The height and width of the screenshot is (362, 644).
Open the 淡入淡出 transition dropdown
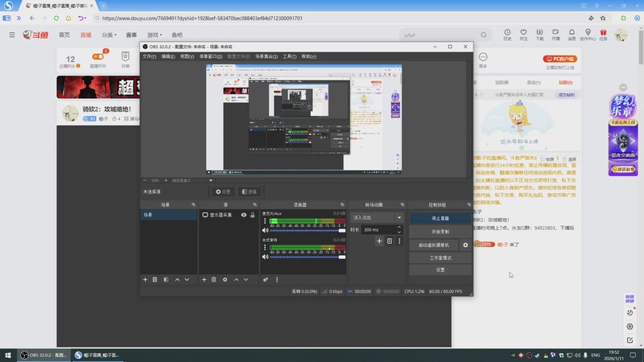[x=377, y=217]
